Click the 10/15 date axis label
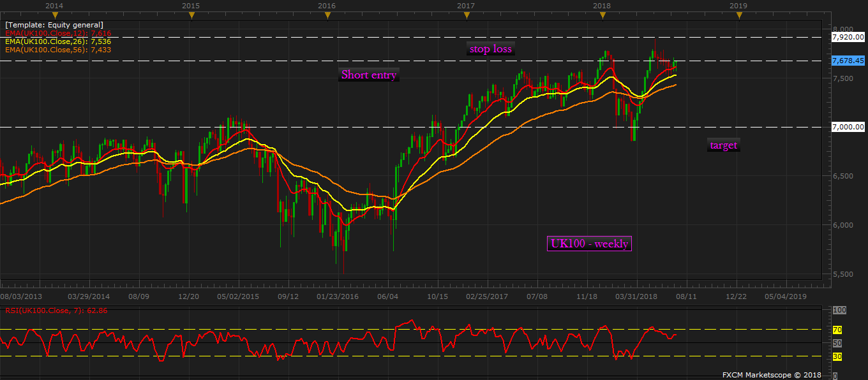Screen dimensions: 868x380 438,296
